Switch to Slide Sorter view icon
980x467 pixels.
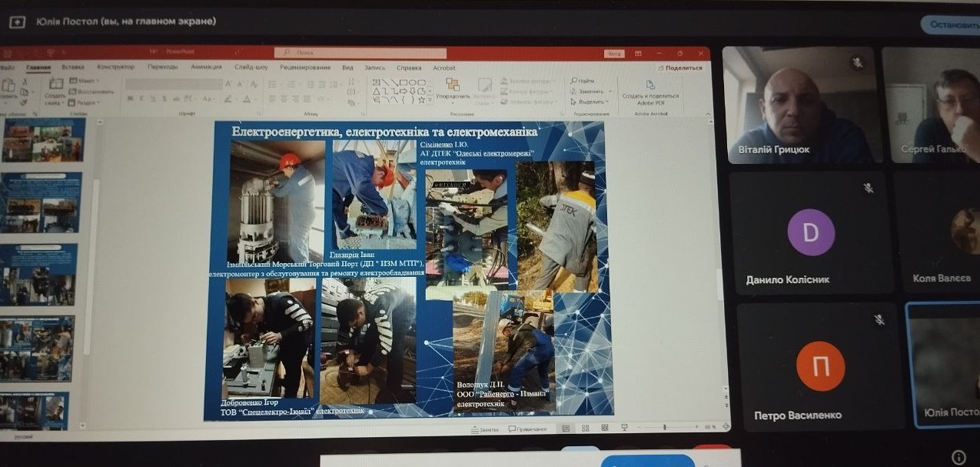[585, 428]
